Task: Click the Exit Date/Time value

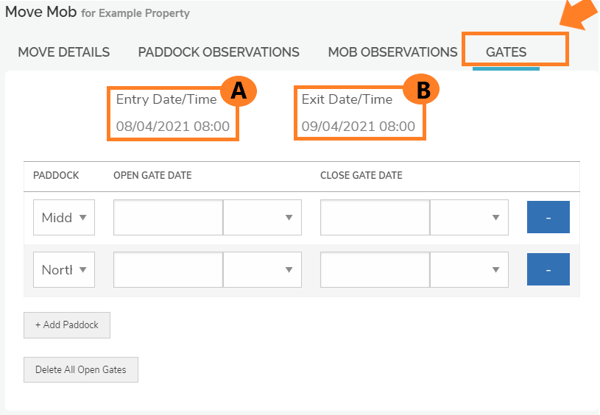Action: [358, 127]
